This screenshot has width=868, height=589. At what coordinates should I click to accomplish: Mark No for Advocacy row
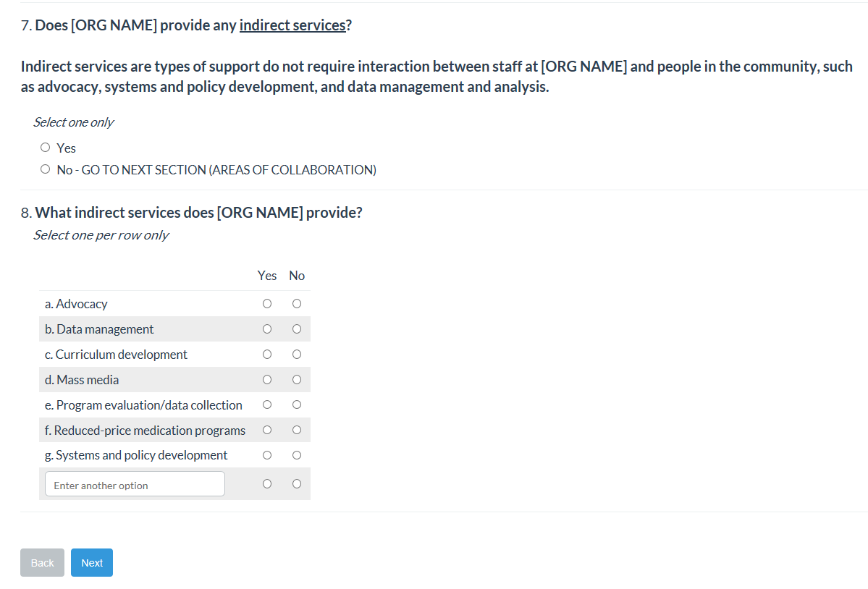coord(297,304)
